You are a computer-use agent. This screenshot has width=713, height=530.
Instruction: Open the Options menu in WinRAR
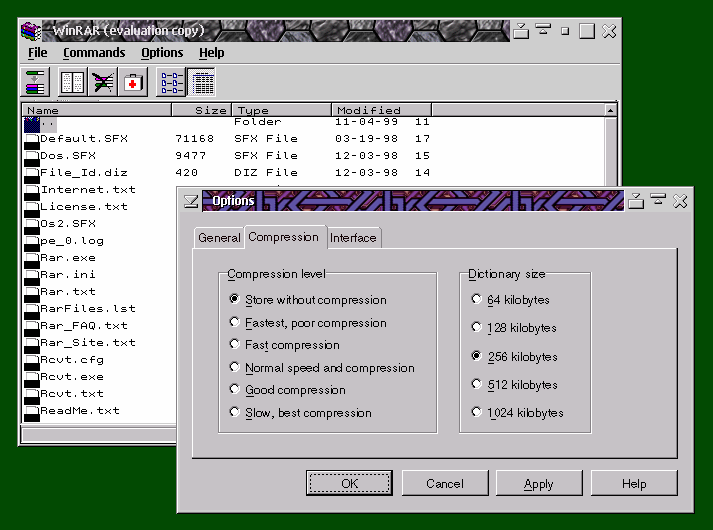pyautogui.click(x=162, y=53)
